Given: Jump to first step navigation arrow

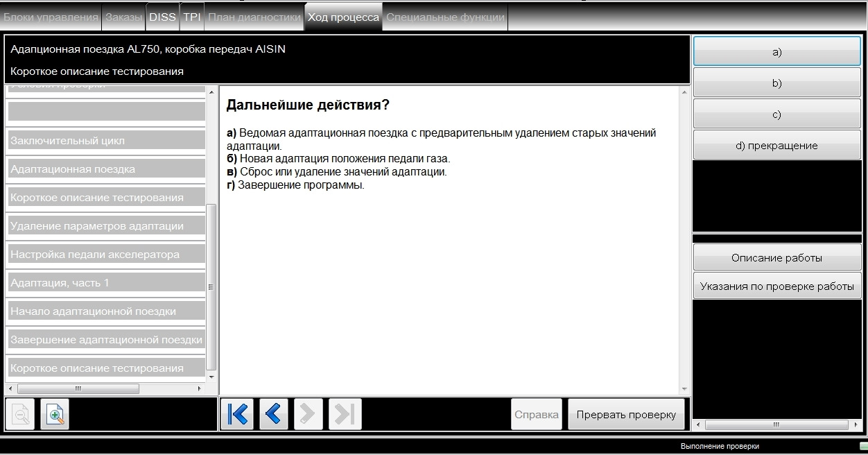Looking at the screenshot, I should click(x=237, y=414).
